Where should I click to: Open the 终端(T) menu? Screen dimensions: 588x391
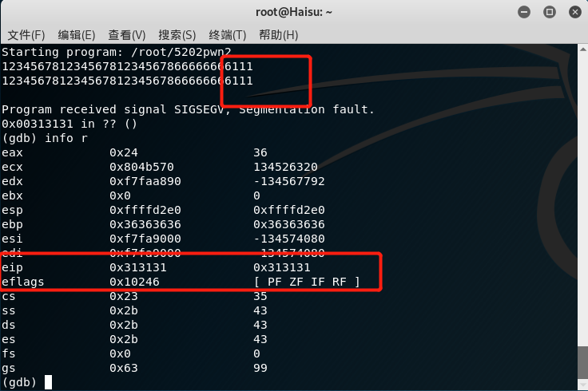pos(227,35)
